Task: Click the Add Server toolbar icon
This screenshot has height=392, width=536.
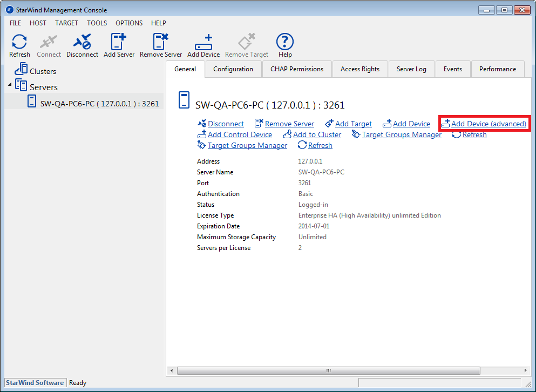Action: click(x=119, y=42)
